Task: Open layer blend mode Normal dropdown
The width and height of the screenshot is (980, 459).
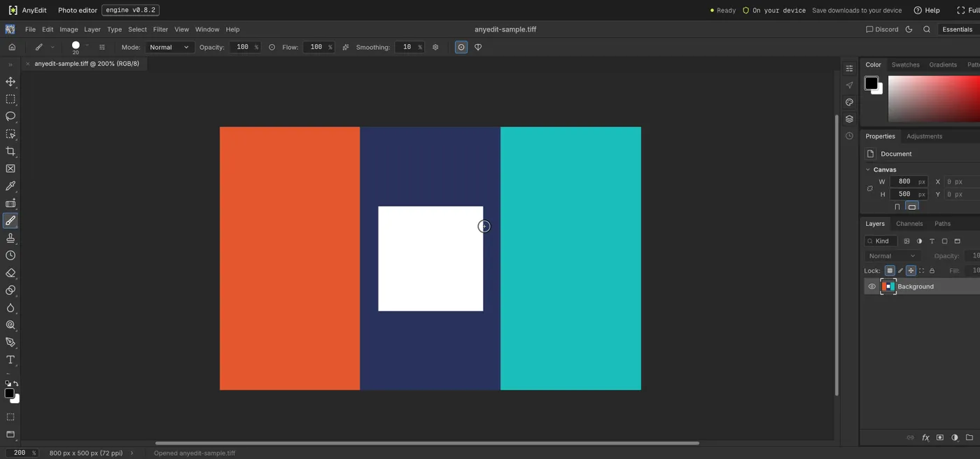Action: 892,255
